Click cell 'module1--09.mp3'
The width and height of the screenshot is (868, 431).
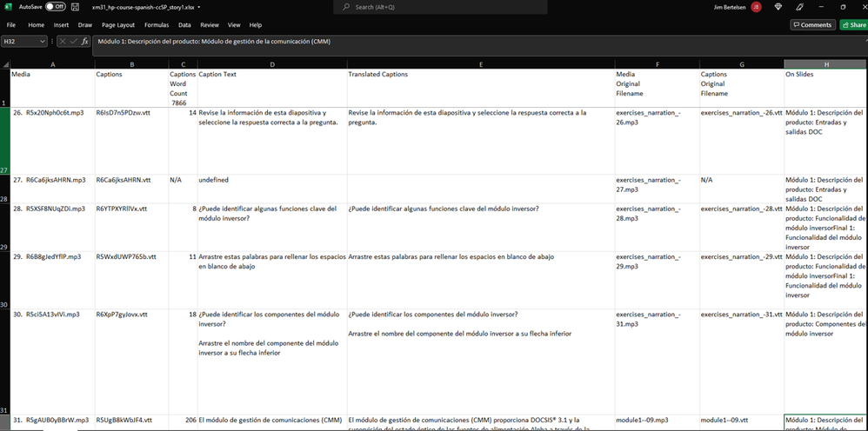tap(658, 422)
